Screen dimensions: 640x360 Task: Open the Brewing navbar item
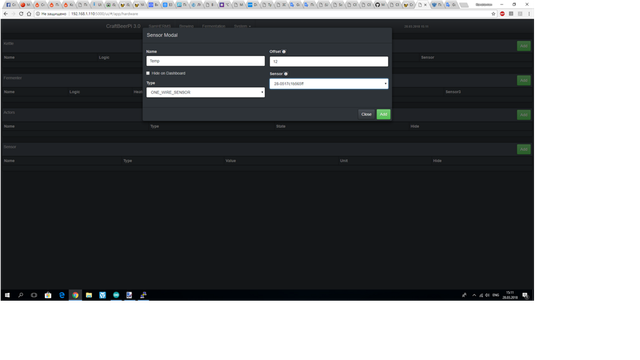tap(186, 26)
